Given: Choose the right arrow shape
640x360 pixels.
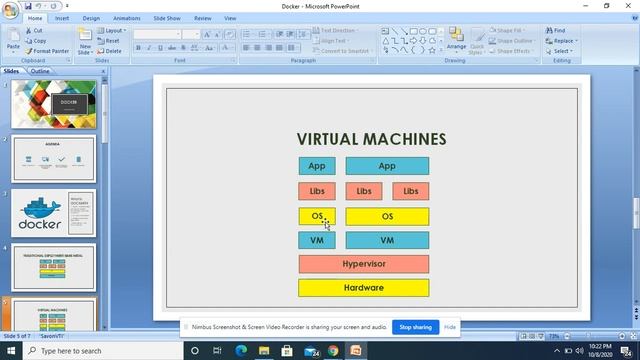Looking at the screenshot, I should pyautogui.click(x=413, y=41).
